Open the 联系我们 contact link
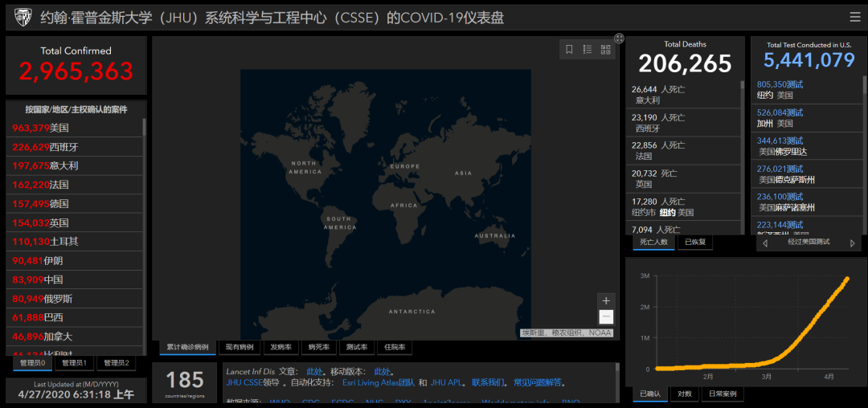868x408 pixels. coord(489,383)
